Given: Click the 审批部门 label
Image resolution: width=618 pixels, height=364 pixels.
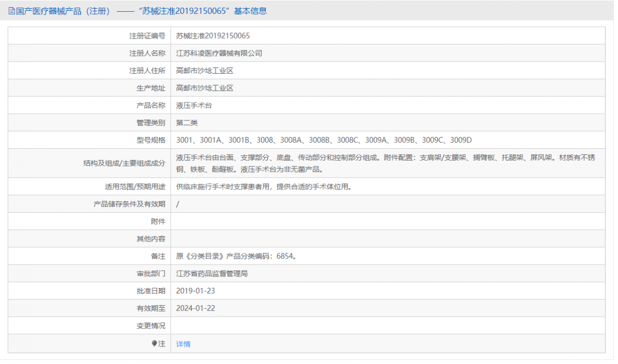Looking at the screenshot, I should point(151,273).
